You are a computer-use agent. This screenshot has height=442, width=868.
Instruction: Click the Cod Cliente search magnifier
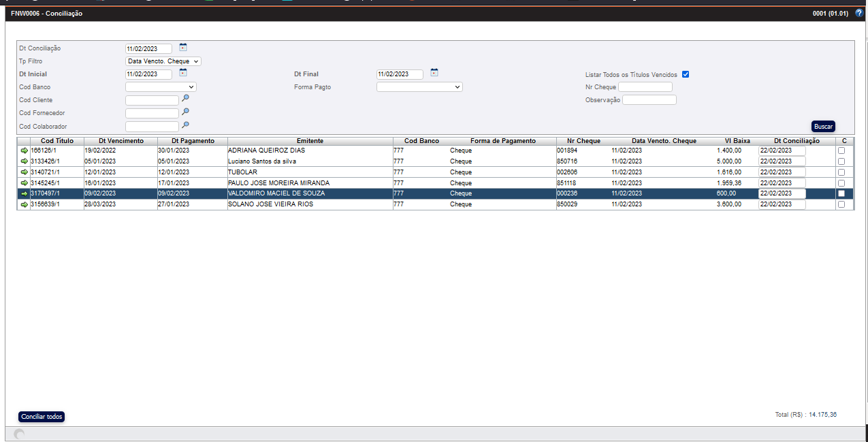pyautogui.click(x=185, y=99)
